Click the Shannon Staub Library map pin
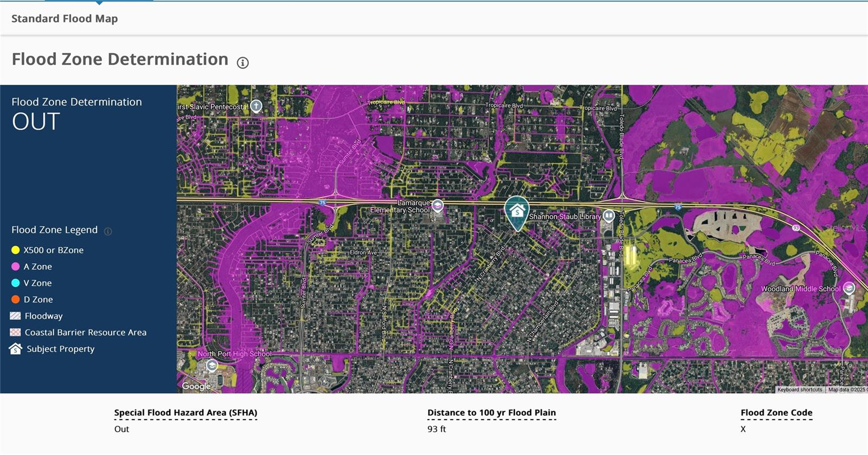This screenshot has width=868, height=455. pos(609,216)
